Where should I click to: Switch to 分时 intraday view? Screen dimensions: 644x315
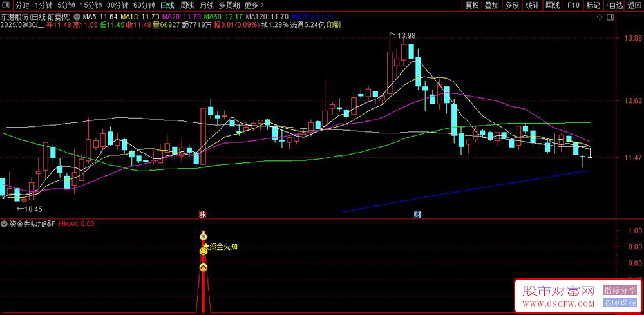click(22, 5)
